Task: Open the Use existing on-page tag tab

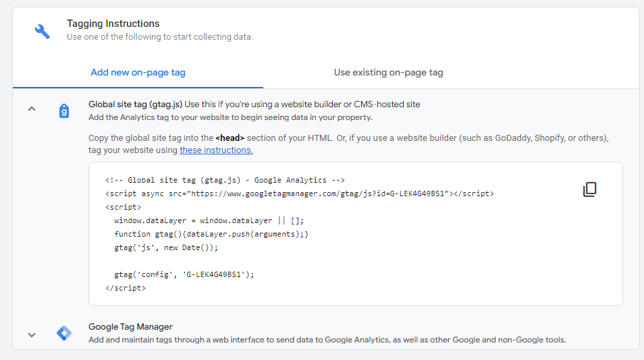Action: (x=389, y=73)
